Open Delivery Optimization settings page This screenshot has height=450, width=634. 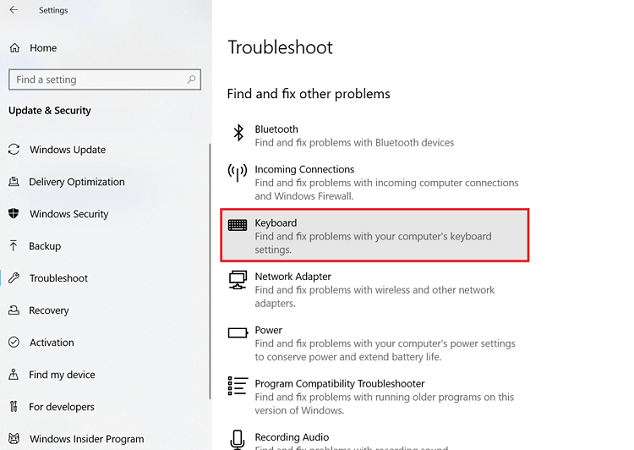tap(77, 182)
